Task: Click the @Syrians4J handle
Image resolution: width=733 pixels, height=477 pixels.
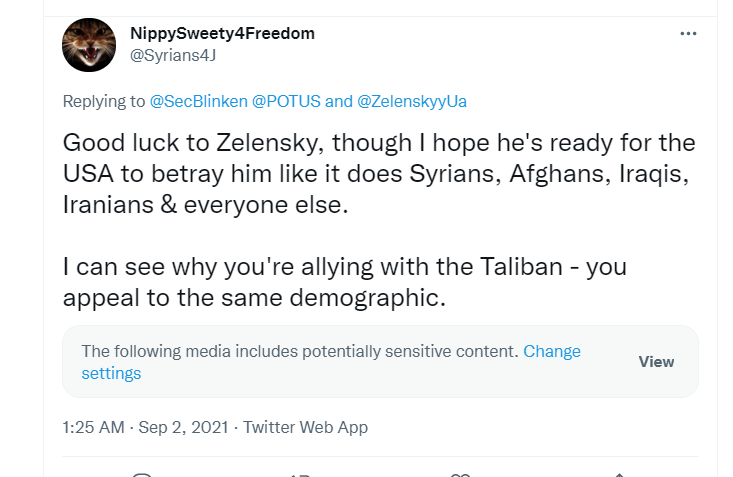Action: coord(173,55)
